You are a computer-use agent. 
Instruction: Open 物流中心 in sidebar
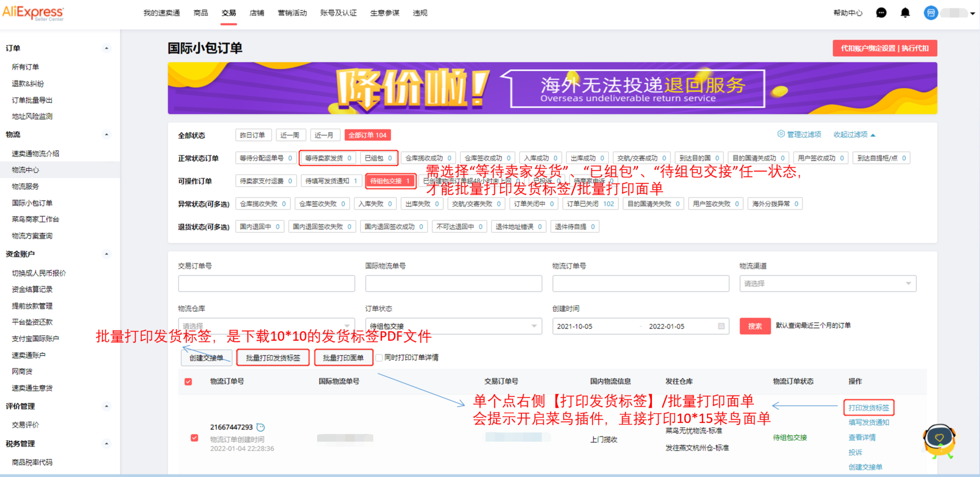click(x=25, y=170)
